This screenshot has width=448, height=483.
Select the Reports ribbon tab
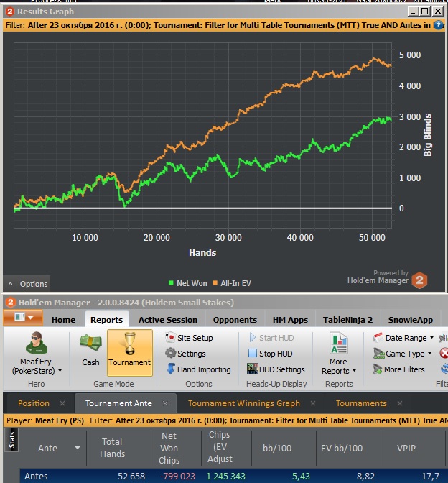(106, 320)
